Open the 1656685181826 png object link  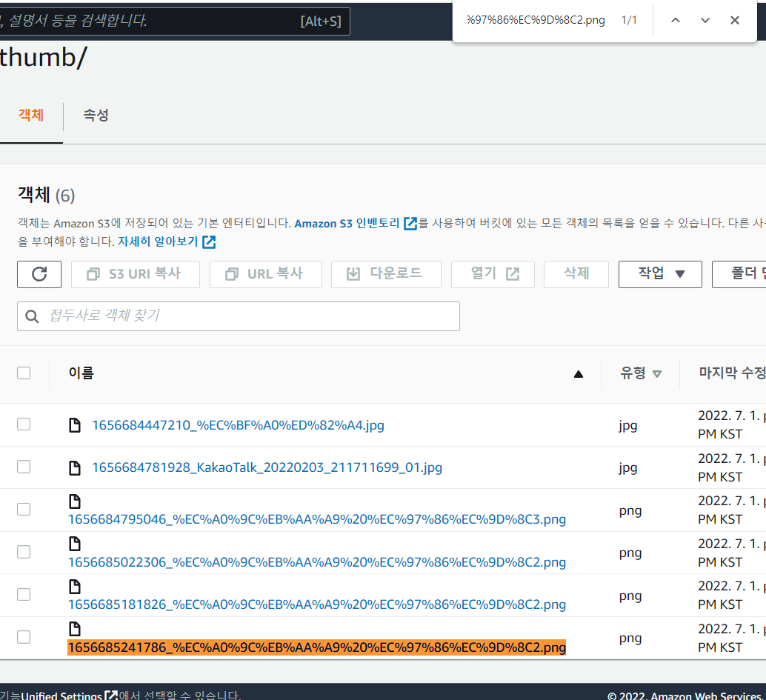tap(316, 604)
